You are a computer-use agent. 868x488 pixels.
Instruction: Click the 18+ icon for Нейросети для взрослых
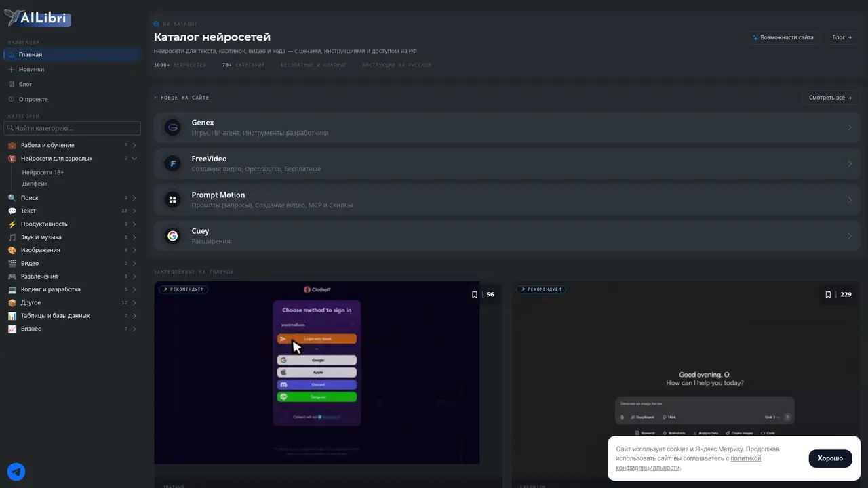(12, 159)
